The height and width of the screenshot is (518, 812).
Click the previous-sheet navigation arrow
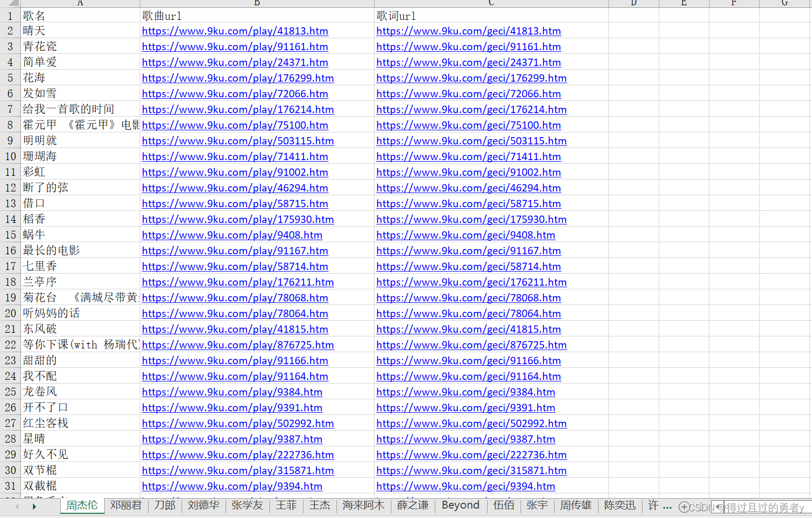(x=17, y=506)
